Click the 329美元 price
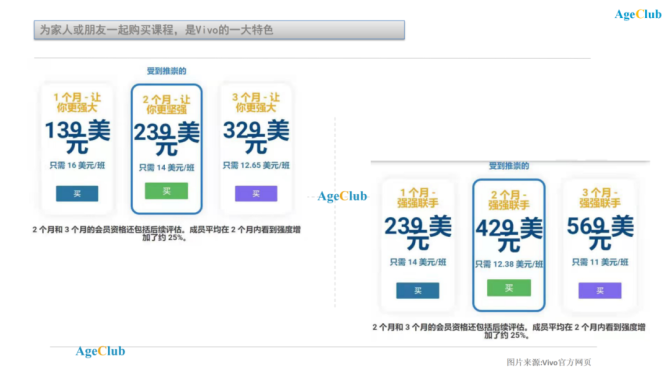670x377 pixels. [256, 137]
